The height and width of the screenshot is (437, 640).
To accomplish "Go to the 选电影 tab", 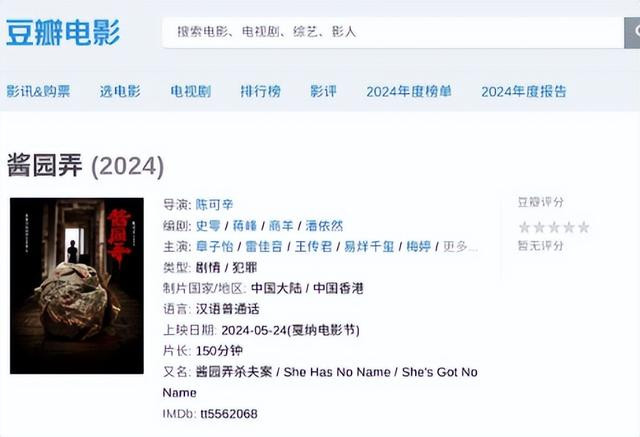I will click(120, 91).
